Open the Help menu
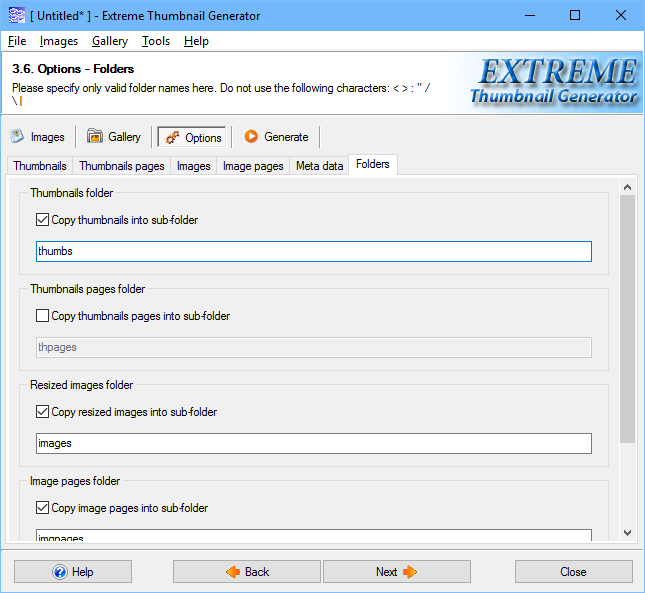This screenshot has height=593, width=645. 196,41
